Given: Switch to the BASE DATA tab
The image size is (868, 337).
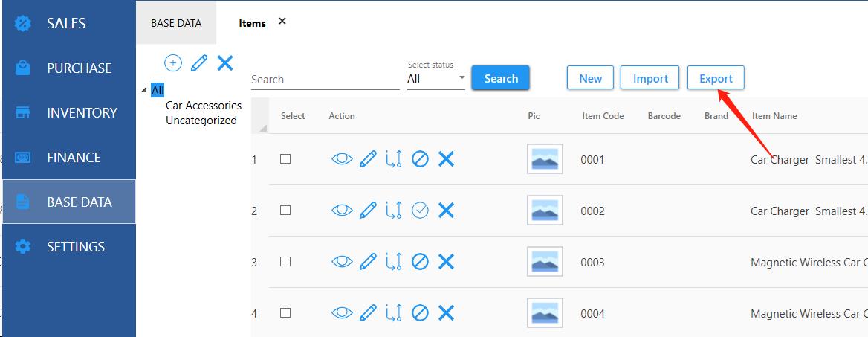Looking at the screenshot, I should point(176,23).
